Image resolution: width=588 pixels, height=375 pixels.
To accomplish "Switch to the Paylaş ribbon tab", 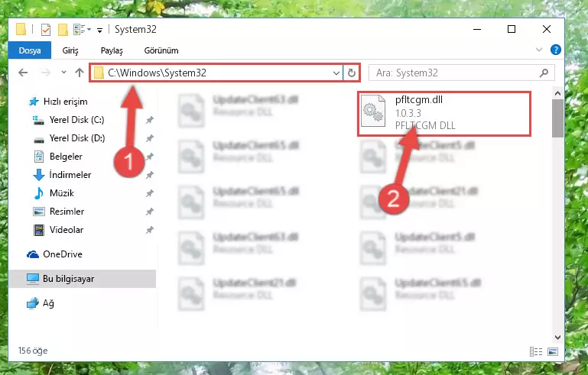I will click(x=112, y=50).
